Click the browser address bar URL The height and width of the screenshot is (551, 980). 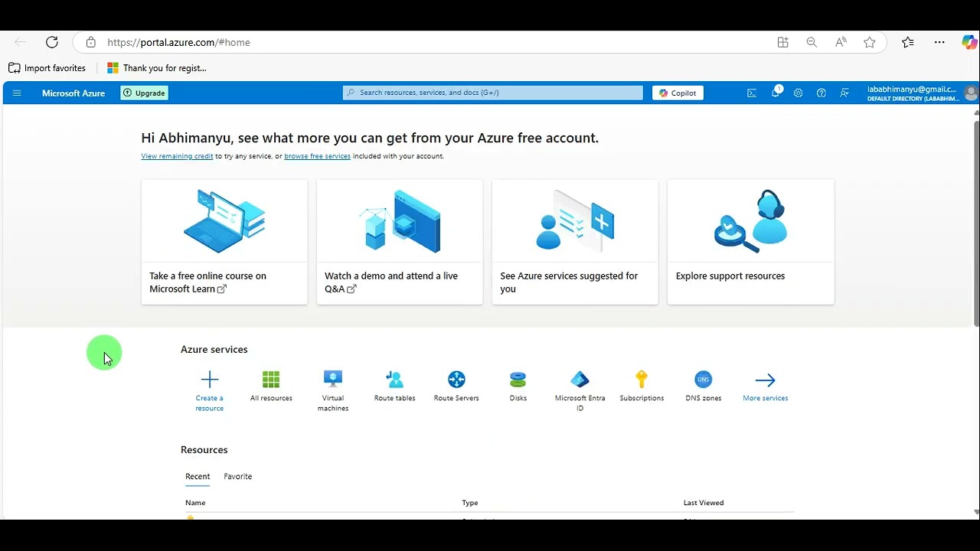(178, 42)
